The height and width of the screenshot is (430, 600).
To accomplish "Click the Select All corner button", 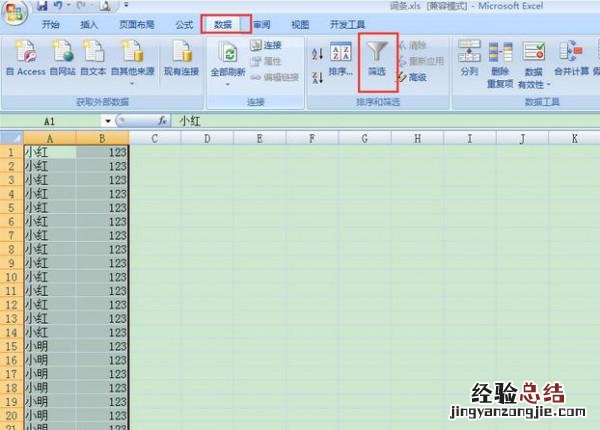I will pos(11,138).
